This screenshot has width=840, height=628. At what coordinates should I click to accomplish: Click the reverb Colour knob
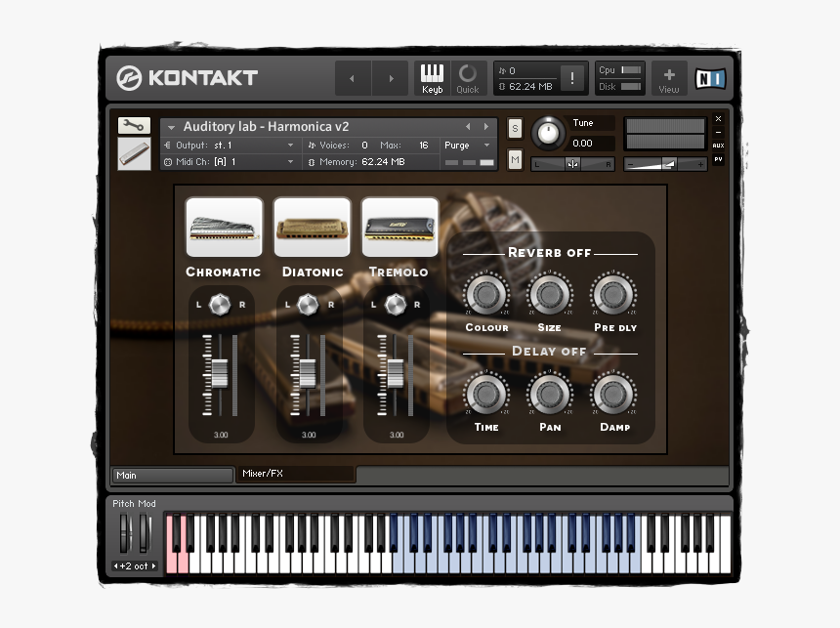coord(485,294)
